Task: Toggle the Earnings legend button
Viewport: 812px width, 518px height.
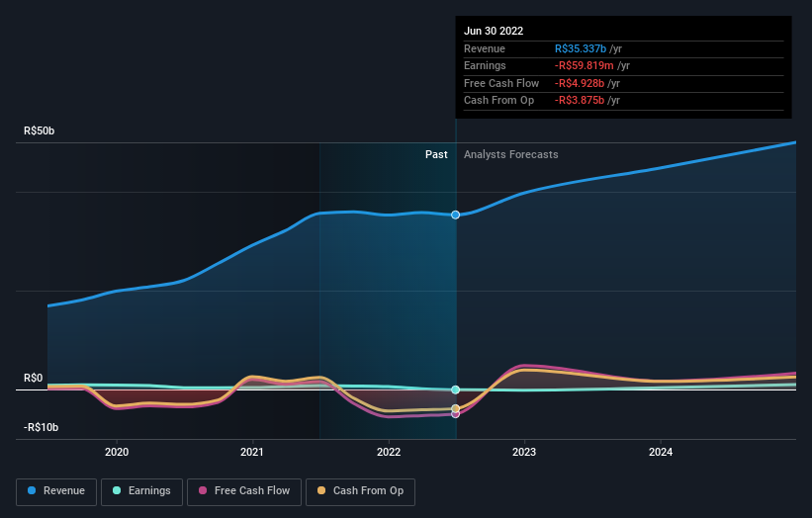Action: point(141,491)
